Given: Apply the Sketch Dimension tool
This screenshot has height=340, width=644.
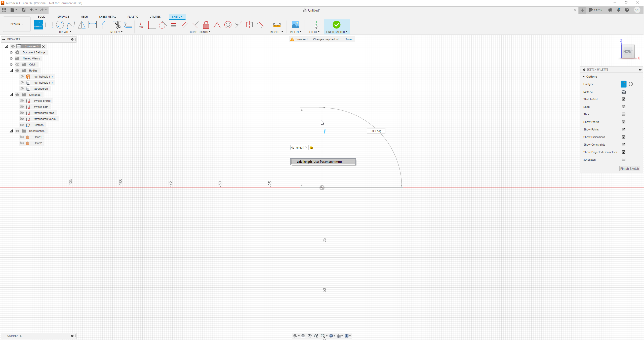Looking at the screenshot, I should click(93, 25).
